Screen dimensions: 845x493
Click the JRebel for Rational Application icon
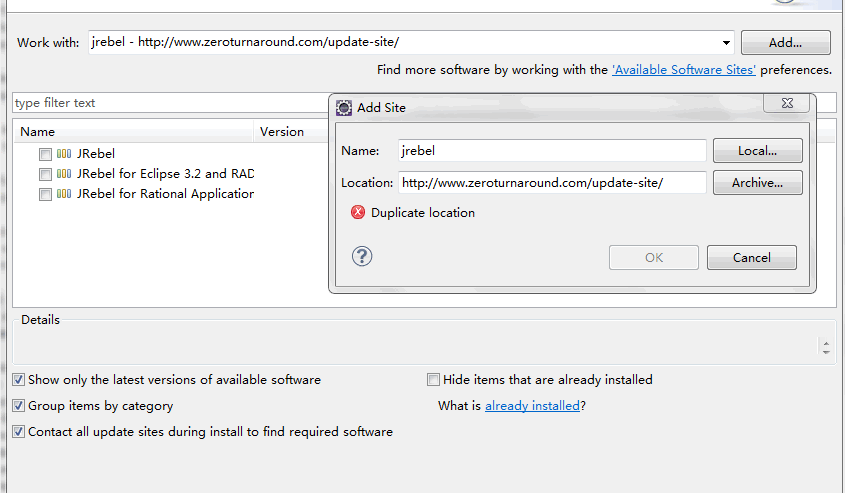[x=64, y=194]
